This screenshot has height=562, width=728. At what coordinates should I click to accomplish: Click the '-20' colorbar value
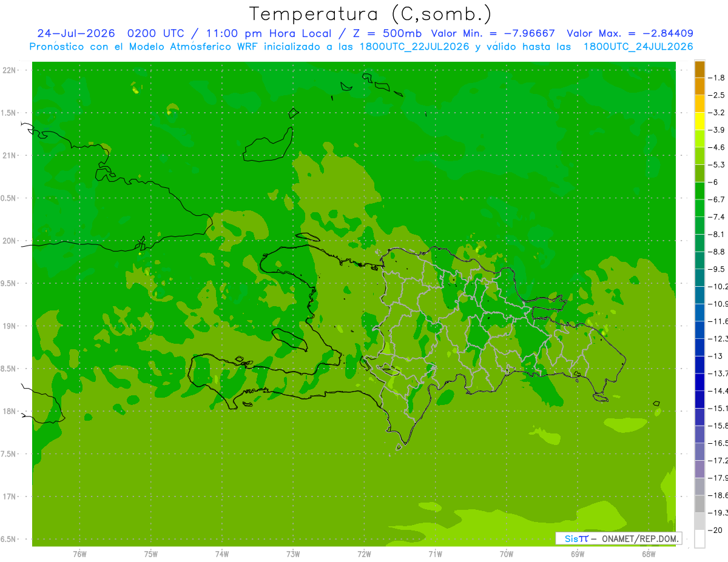[x=716, y=530]
